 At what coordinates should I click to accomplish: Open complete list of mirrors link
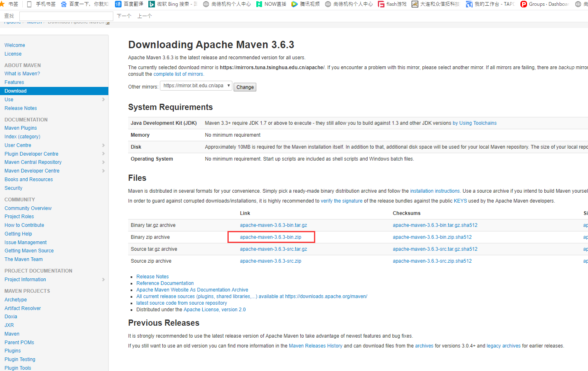pyautogui.click(x=178, y=74)
